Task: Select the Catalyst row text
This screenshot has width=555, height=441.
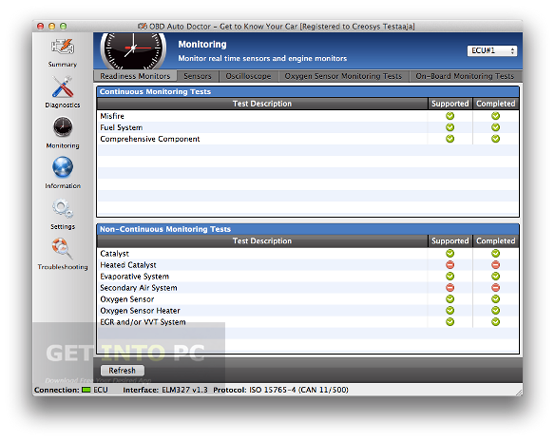Action: click(114, 254)
